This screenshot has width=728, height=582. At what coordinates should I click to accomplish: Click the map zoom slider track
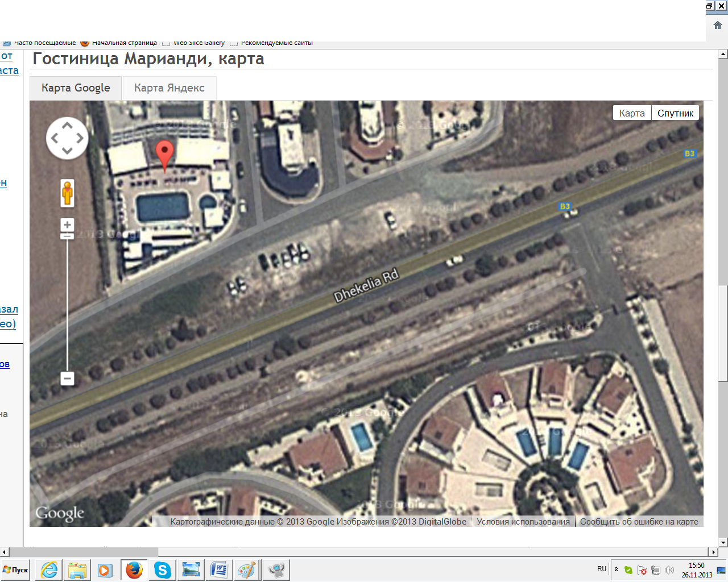pyautogui.click(x=67, y=307)
